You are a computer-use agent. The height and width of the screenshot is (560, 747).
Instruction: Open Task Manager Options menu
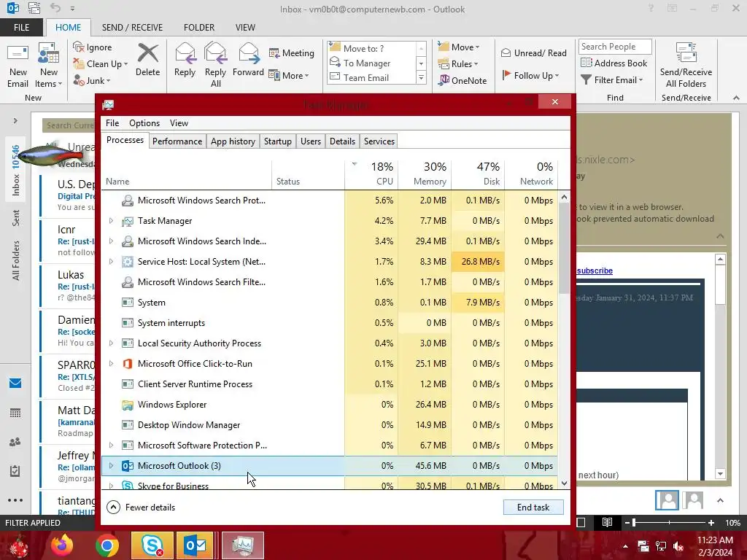(x=144, y=123)
